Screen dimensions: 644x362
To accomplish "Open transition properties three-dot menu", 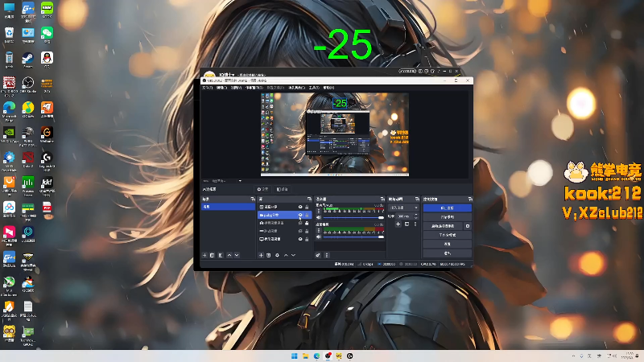I will pos(415,224).
